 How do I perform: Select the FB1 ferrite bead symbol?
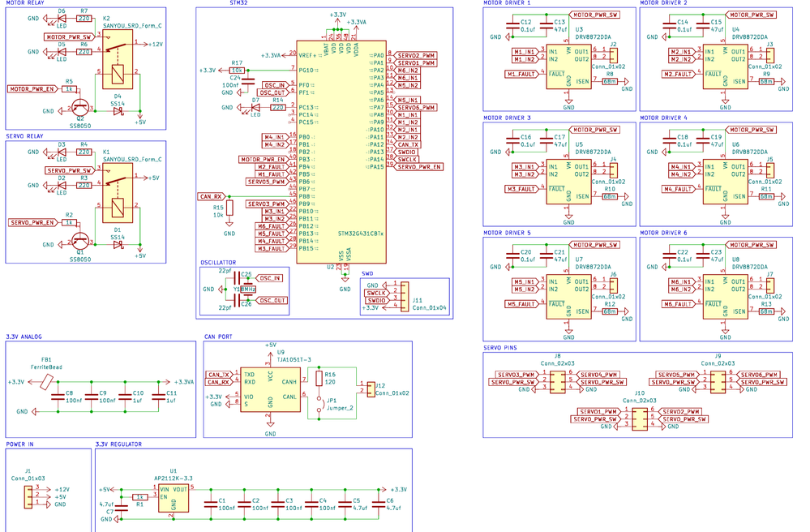46,382
